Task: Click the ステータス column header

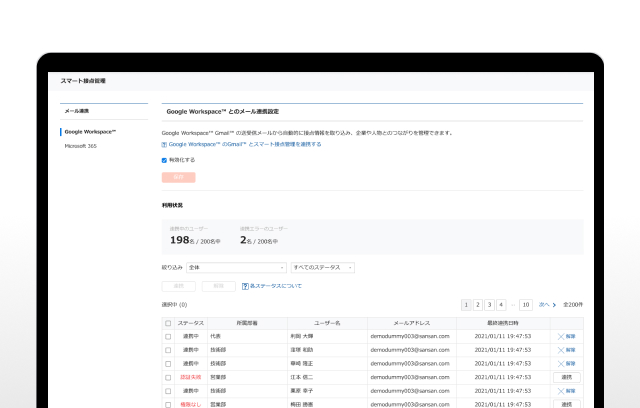Action: pyautogui.click(x=191, y=323)
